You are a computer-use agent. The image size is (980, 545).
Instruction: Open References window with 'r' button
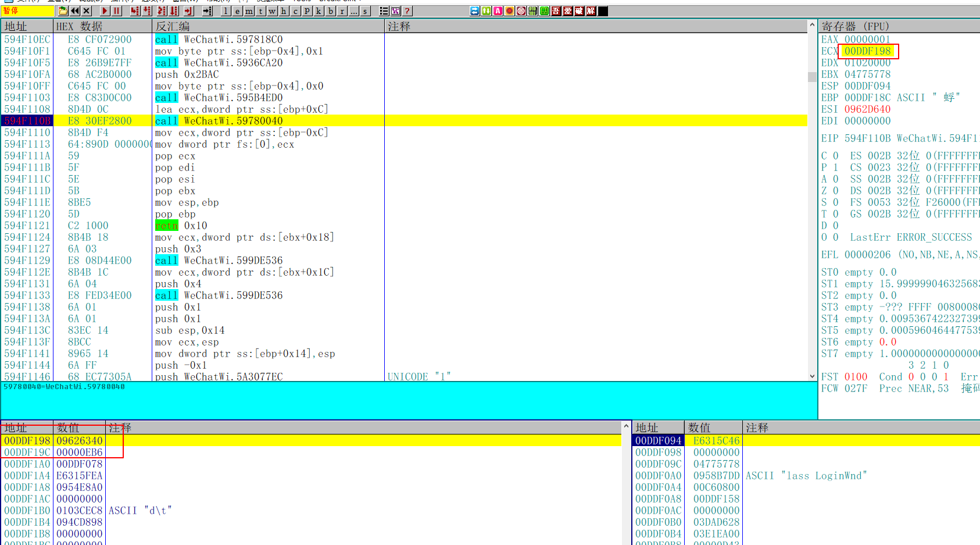point(342,11)
